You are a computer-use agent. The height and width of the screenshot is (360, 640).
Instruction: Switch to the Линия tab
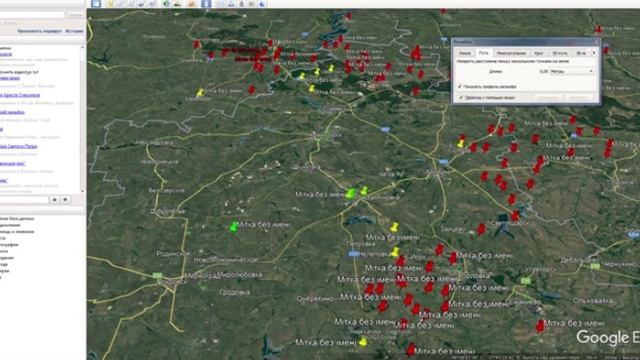coord(464,53)
